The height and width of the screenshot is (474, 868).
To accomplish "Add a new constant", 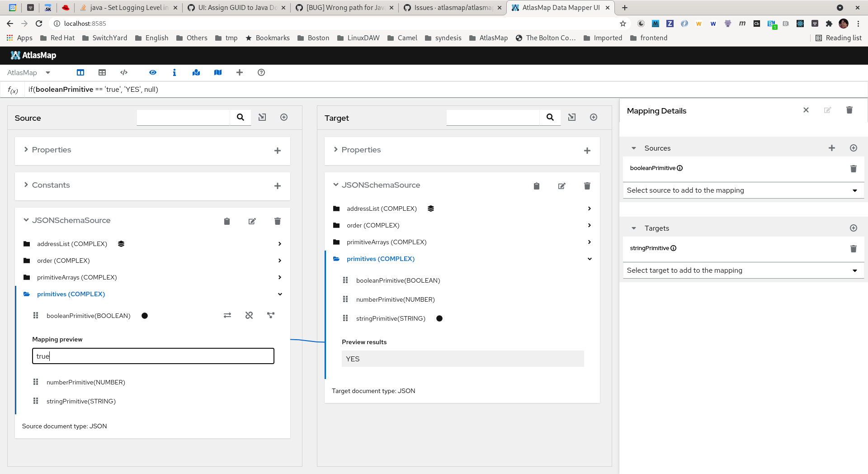I will click(x=278, y=186).
